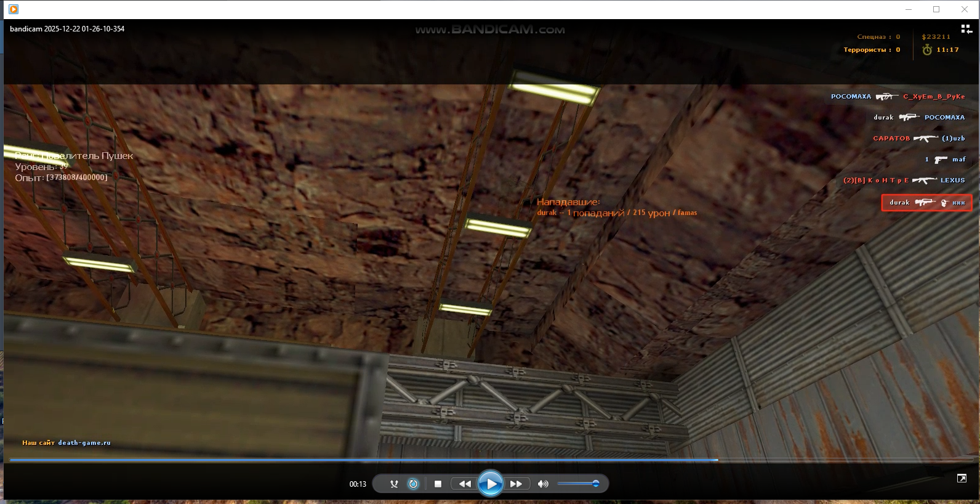
Task: Click the pistol icon next to maf
Action: tap(941, 160)
